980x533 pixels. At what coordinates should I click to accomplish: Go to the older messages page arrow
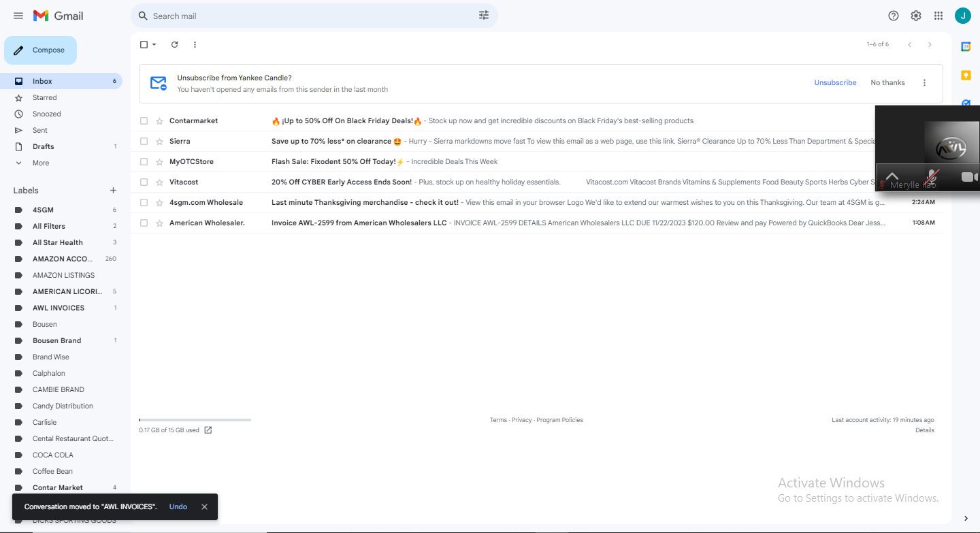[x=930, y=44]
